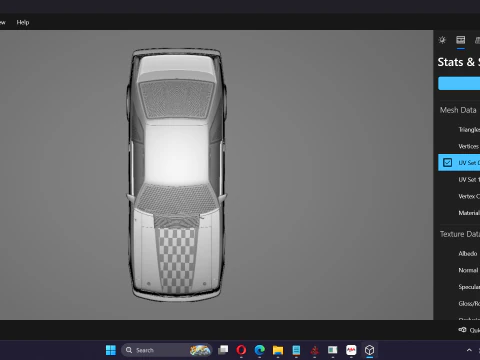Open the red figure taskbar app

[x=314, y=350]
